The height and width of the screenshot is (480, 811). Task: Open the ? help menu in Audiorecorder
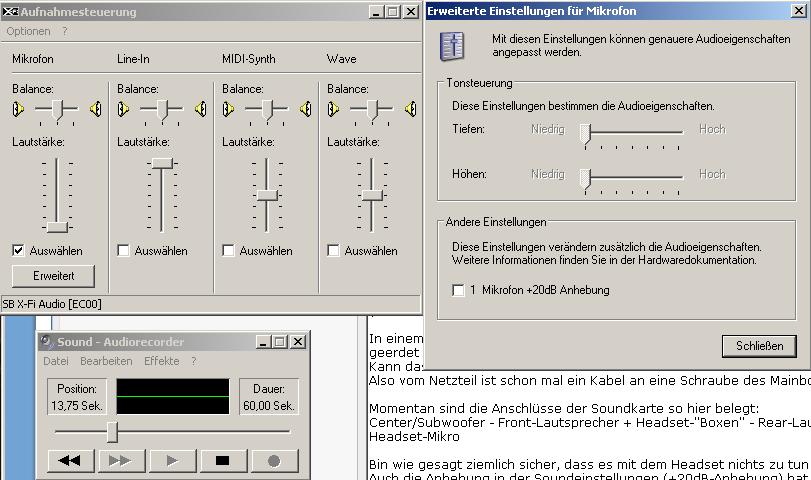(194, 361)
